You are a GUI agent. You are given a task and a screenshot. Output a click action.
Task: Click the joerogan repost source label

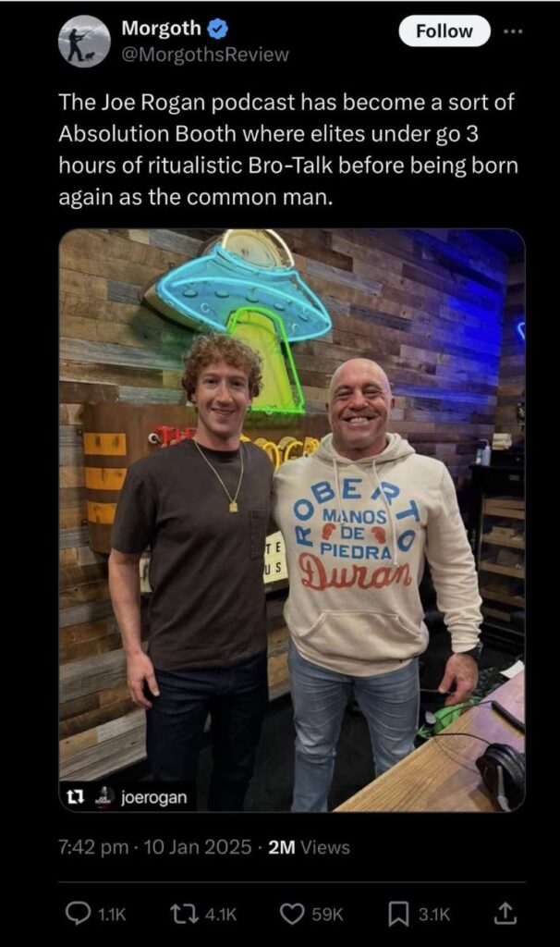point(154,797)
